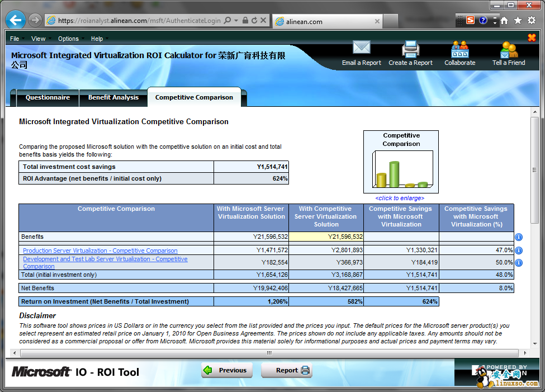The height and width of the screenshot is (392, 545).
Task: Click info icon beside Production Server row
Action: coord(519,251)
